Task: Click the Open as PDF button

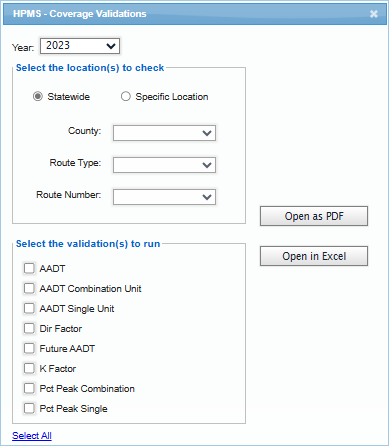Action: (x=314, y=216)
